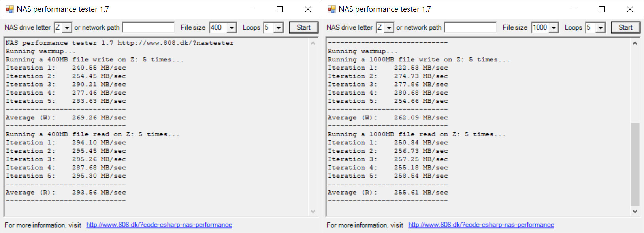Viewport: 644px width, 233px height.
Task: Click "262.09 MB/sec" write average in right window
Action: 421,117
